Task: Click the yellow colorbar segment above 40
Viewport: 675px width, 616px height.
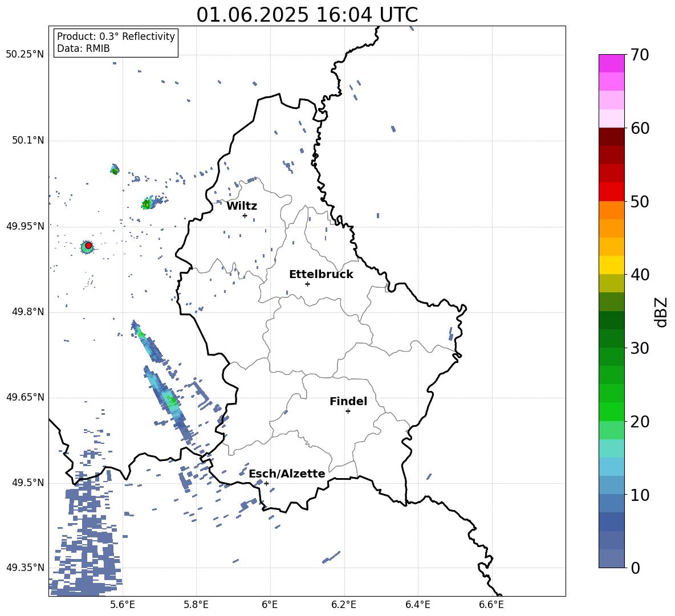Action: [612, 264]
